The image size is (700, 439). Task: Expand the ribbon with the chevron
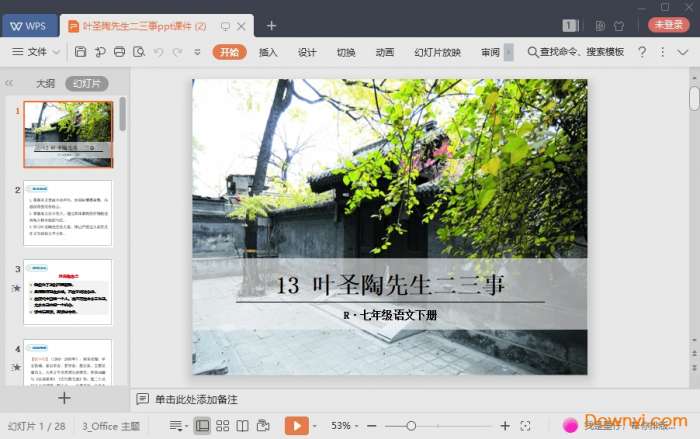pos(683,52)
